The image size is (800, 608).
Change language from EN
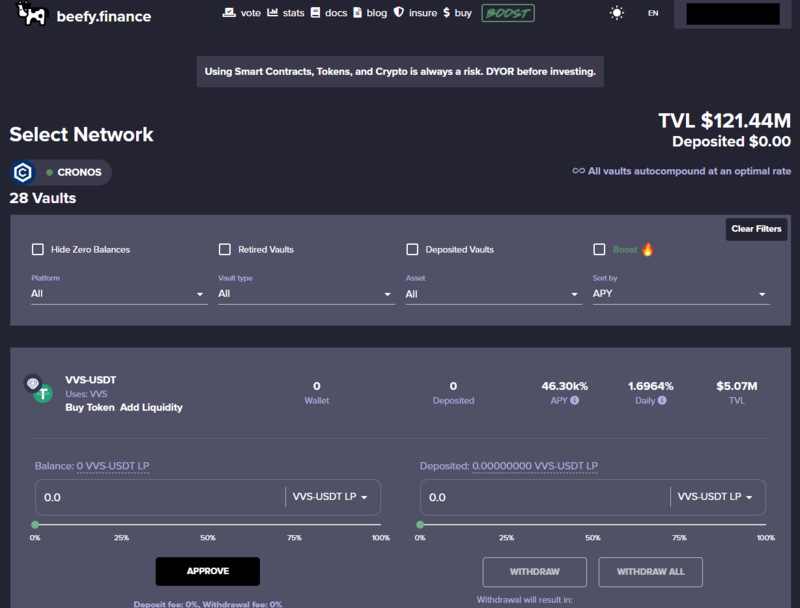click(653, 13)
